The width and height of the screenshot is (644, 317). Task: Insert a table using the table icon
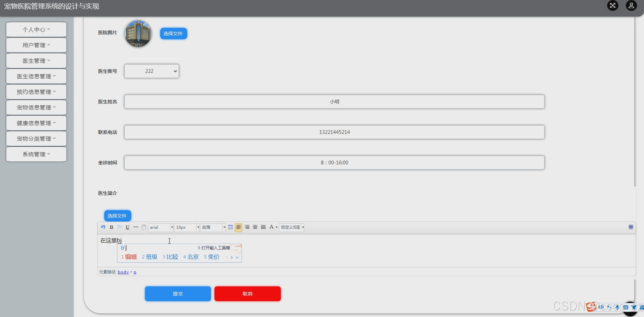point(230,227)
